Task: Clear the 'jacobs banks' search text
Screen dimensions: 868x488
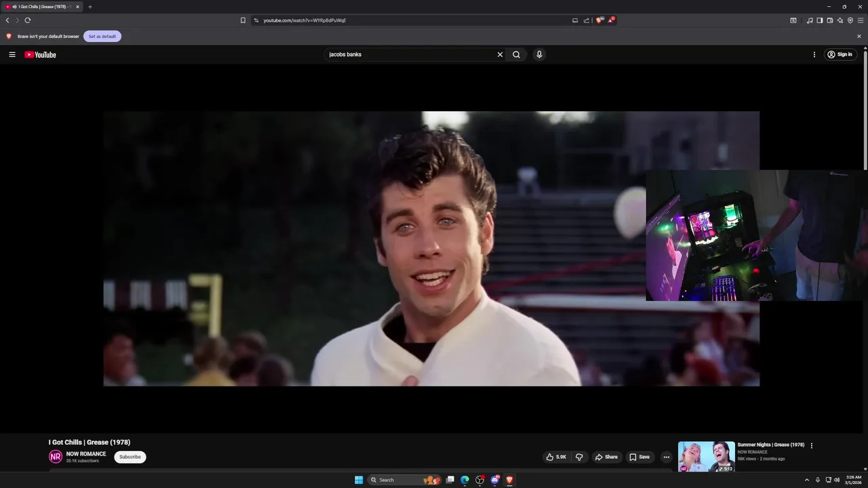Action: [x=500, y=55]
